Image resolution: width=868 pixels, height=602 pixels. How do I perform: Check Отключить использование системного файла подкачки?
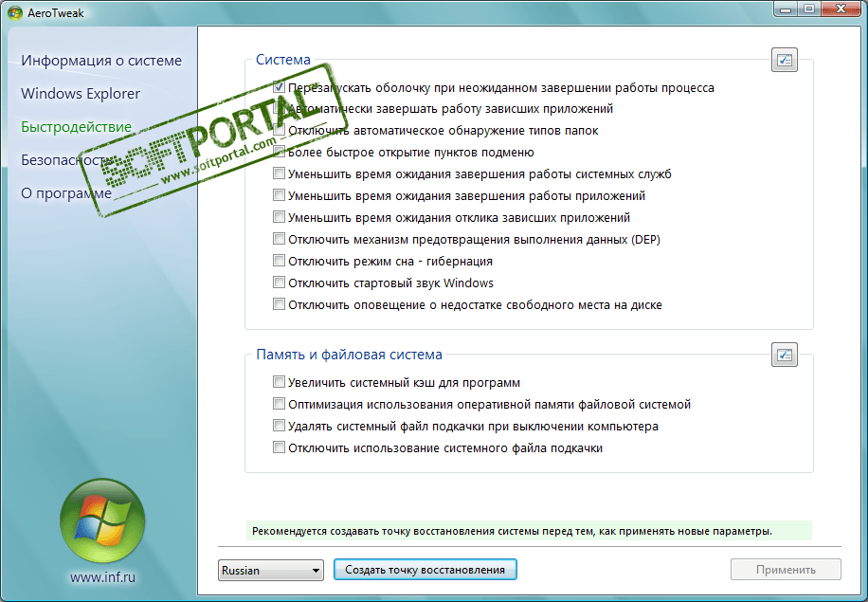279,447
